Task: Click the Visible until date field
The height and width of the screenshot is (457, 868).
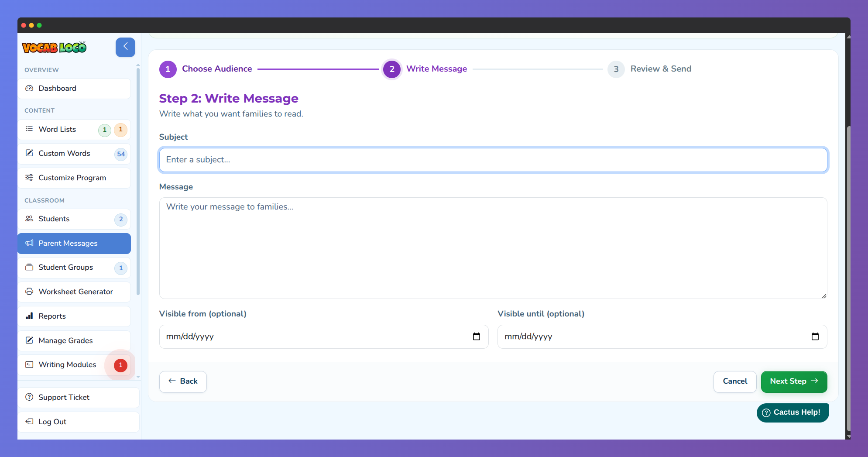Action: (662, 337)
